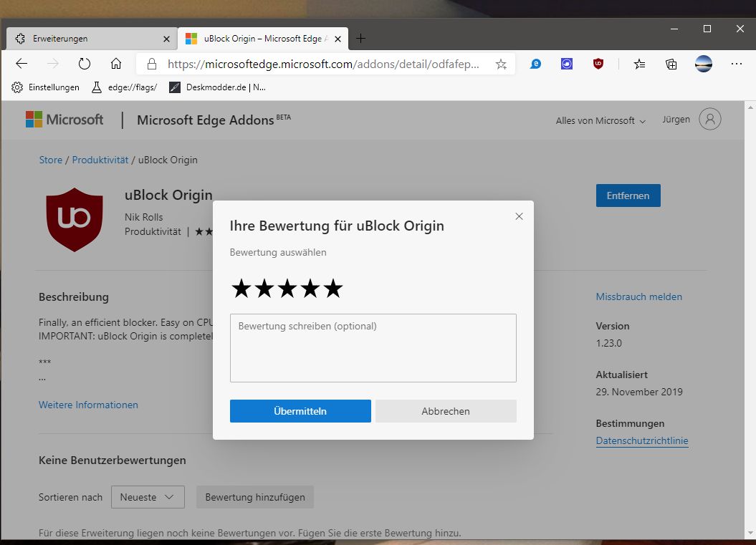Click the page scrollbar up arrow
The height and width of the screenshot is (545, 756).
tap(750, 107)
